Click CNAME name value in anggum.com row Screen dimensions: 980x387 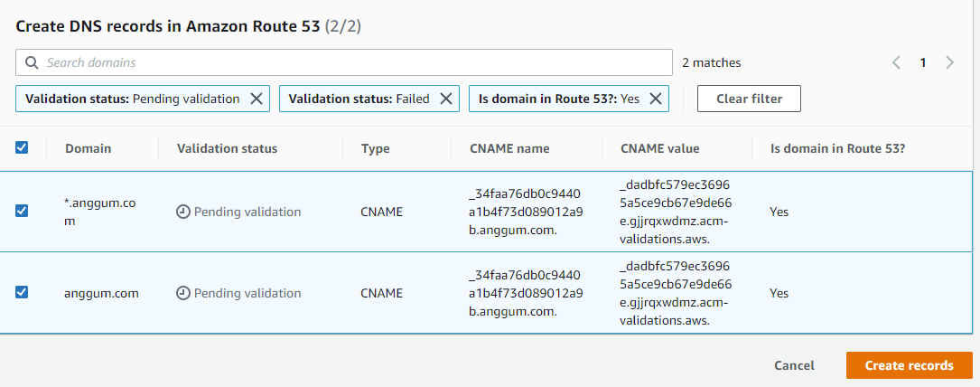(526, 293)
